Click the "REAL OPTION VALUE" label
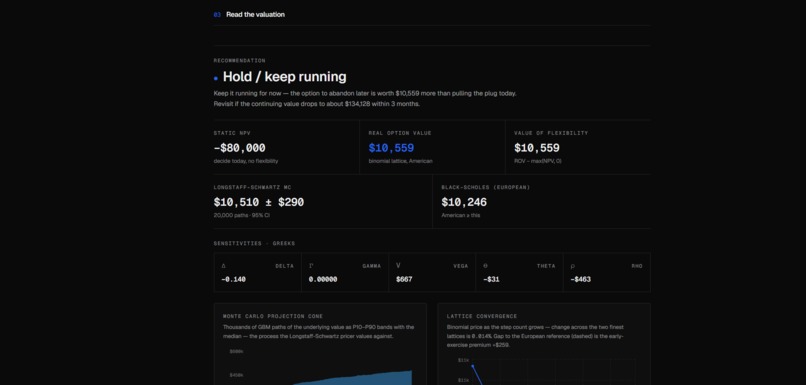 tap(400, 133)
